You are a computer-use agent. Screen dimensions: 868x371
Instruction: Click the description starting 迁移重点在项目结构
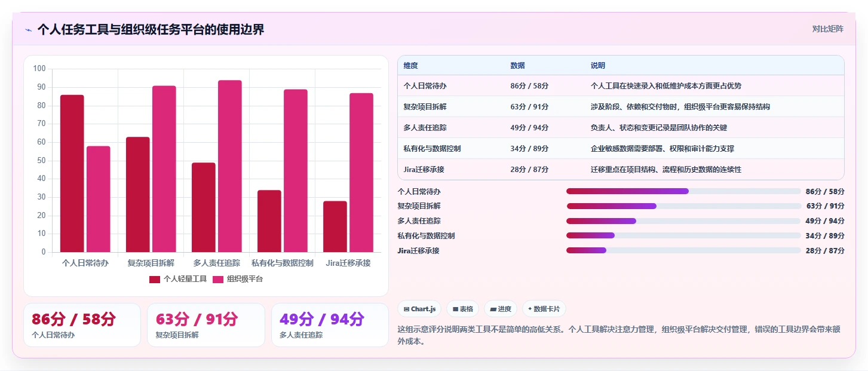(x=666, y=170)
